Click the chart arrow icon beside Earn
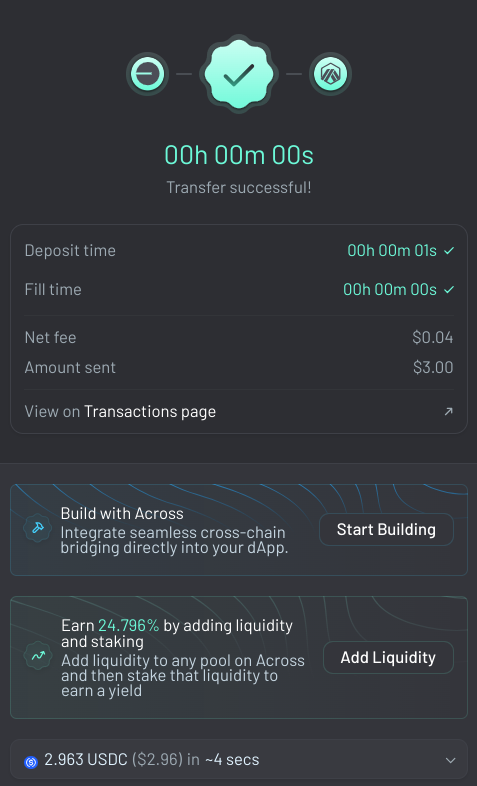477x786 pixels. [38, 657]
